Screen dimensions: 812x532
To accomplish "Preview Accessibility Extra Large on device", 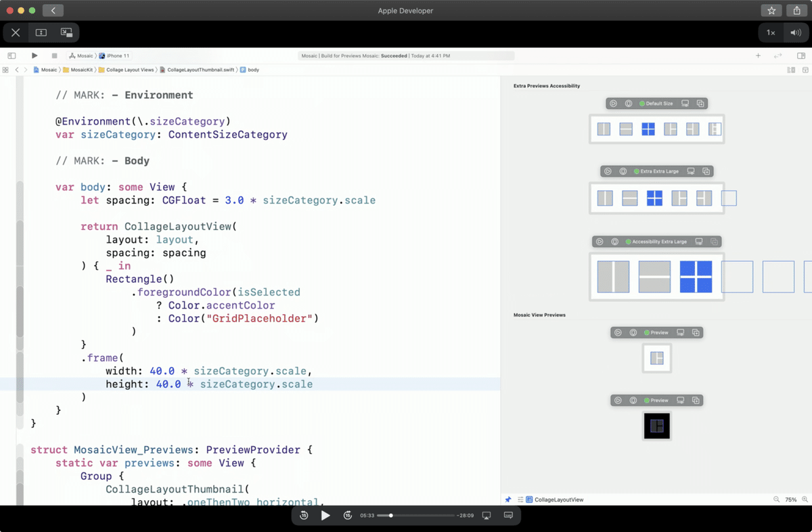I will coord(698,241).
